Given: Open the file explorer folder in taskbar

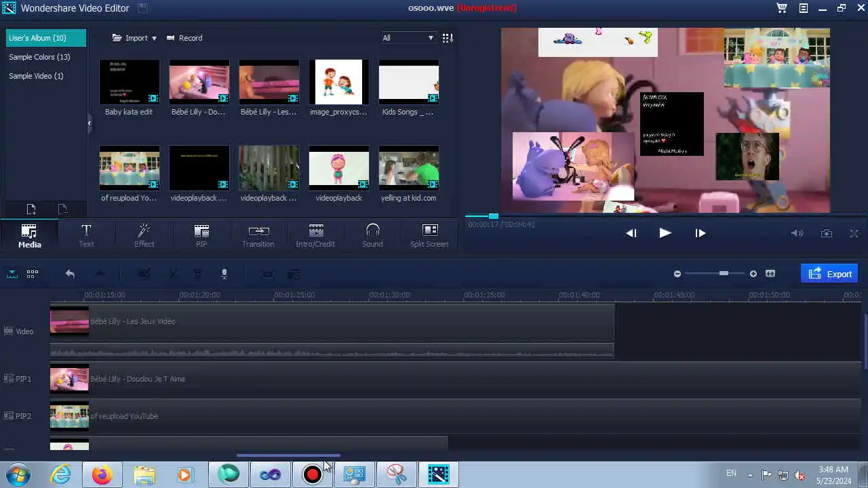Looking at the screenshot, I should pos(144,475).
